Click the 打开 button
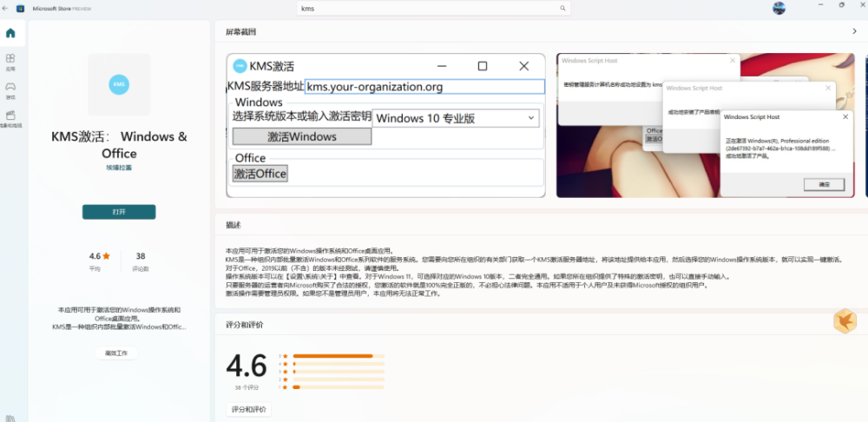This screenshot has height=422, width=868. [x=119, y=212]
